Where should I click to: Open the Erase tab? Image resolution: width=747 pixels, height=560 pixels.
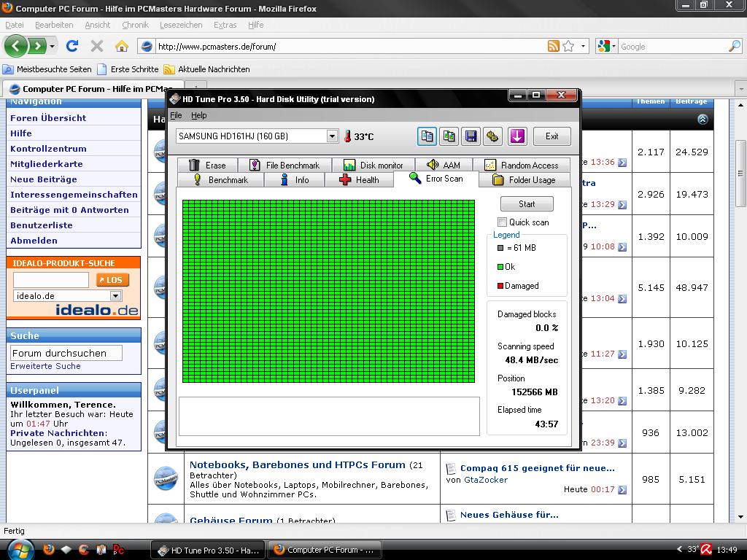coord(207,166)
